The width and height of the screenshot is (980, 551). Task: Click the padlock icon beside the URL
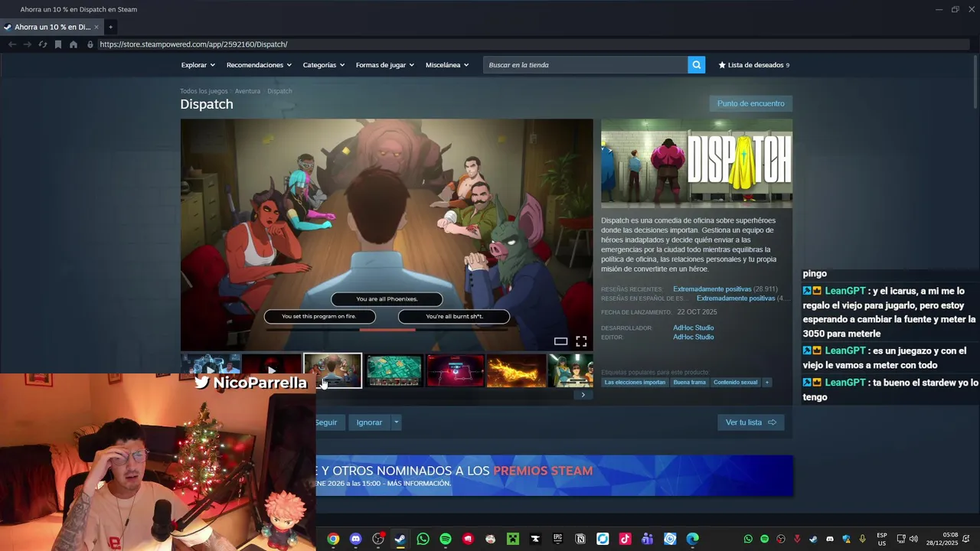click(90, 44)
